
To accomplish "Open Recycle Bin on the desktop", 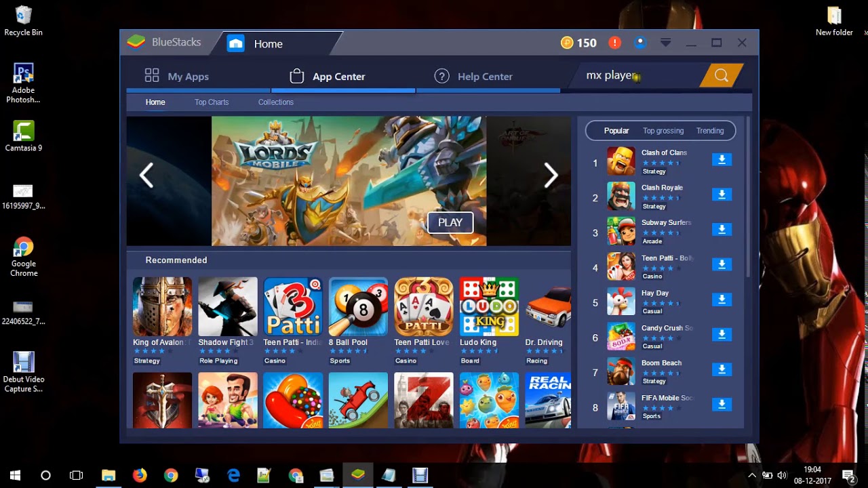I will tap(23, 20).
